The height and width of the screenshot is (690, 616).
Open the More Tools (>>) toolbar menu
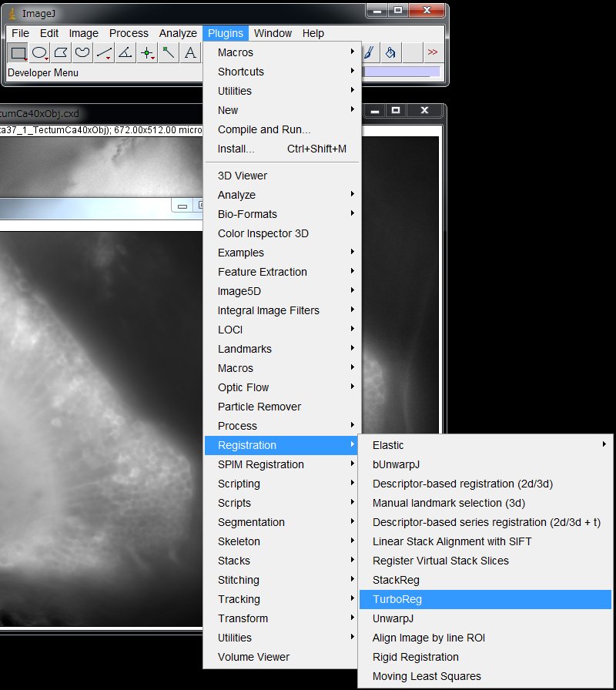coord(433,53)
